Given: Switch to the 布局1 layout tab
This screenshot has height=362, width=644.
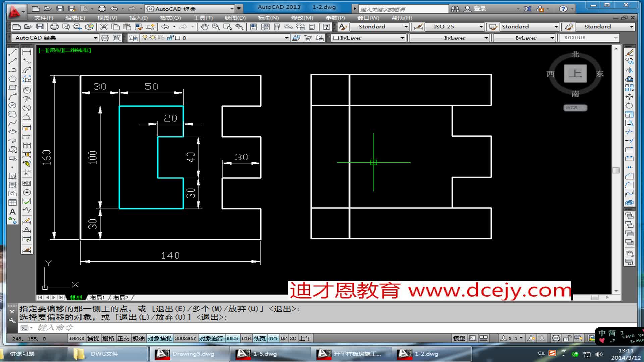Looking at the screenshot, I should (98, 298).
